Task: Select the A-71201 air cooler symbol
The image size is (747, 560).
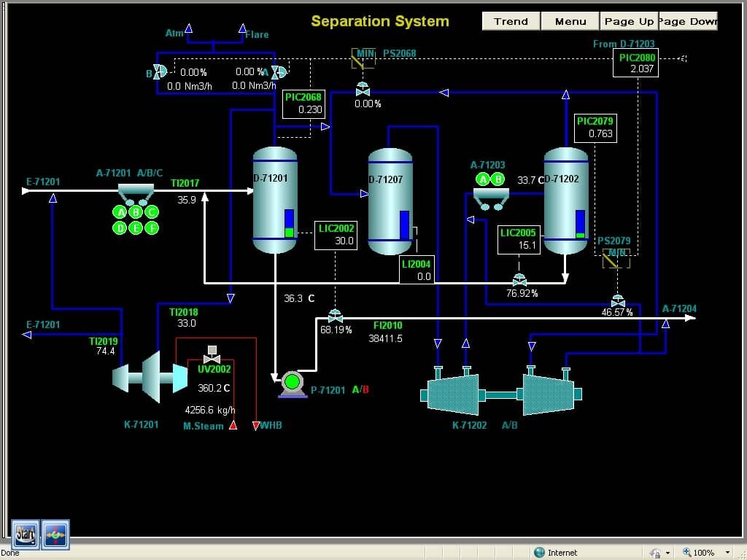Action: [x=136, y=194]
